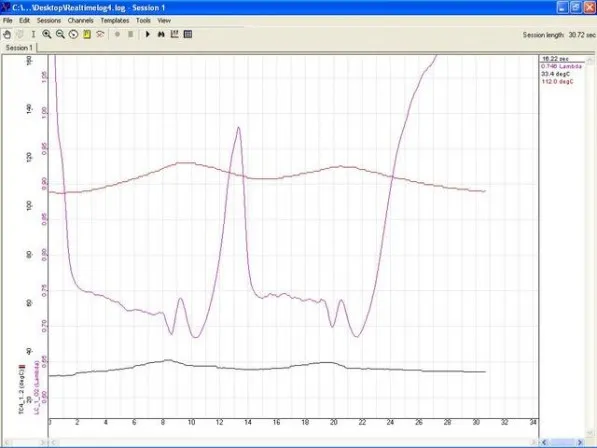
Task: Click the TC4_1:2 (degC) axis label
Action: pyautogui.click(x=22, y=390)
